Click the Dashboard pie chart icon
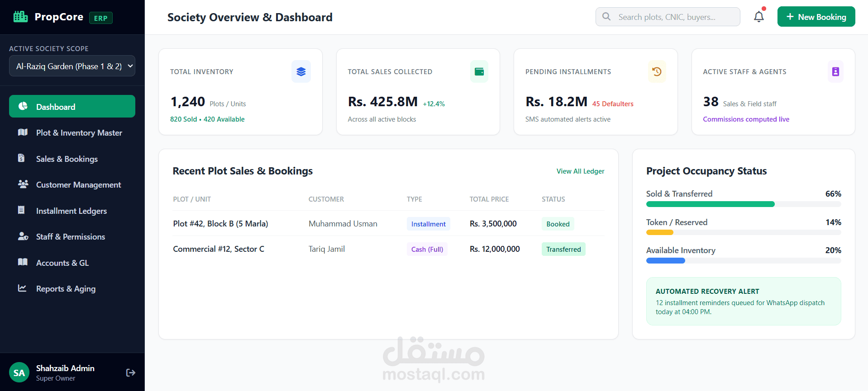This screenshot has height=391, width=868. (x=23, y=106)
